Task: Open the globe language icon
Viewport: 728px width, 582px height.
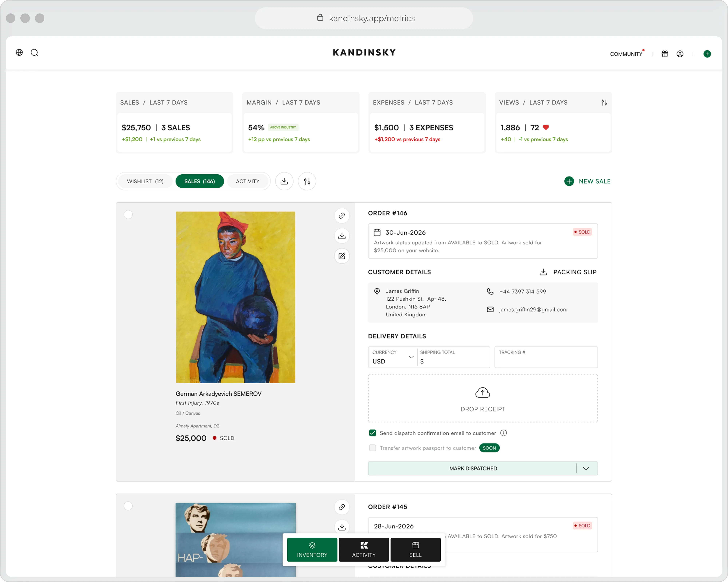Action: tap(19, 52)
